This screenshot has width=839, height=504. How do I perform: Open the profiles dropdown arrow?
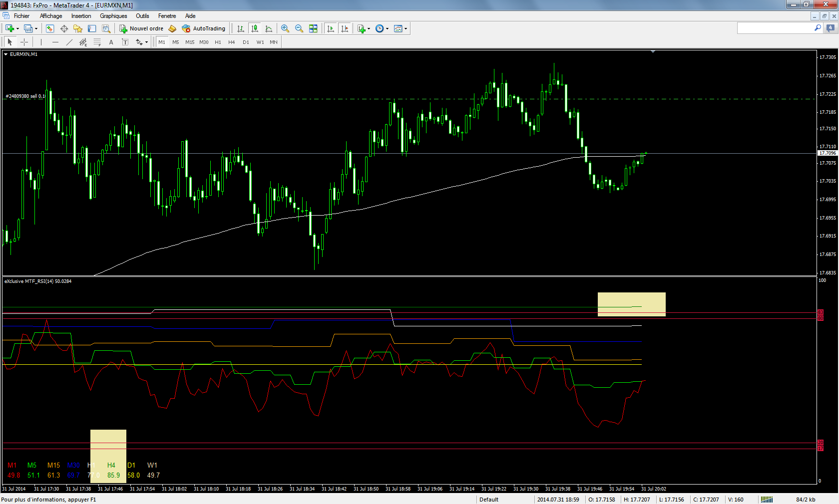pyautogui.click(x=36, y=29)
